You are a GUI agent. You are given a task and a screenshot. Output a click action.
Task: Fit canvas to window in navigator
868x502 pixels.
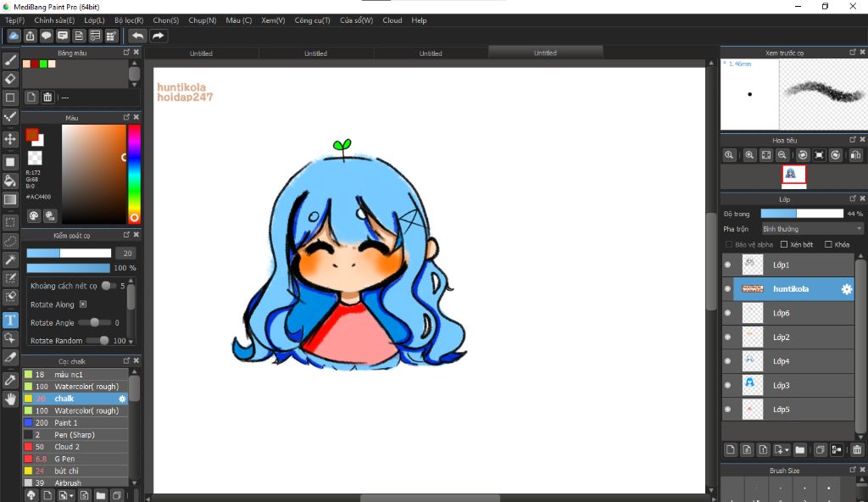pos(765,155)
